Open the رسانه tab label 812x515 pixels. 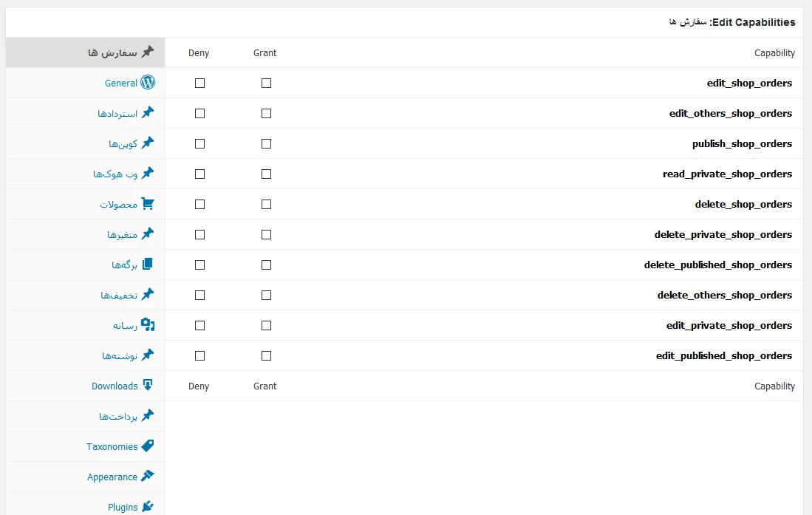126,325
